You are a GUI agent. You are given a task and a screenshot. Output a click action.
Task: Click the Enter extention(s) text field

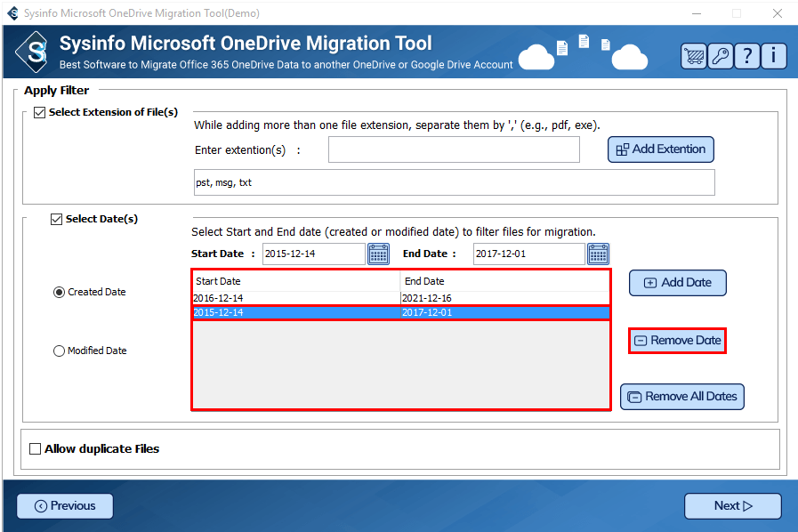coord(454,149)
